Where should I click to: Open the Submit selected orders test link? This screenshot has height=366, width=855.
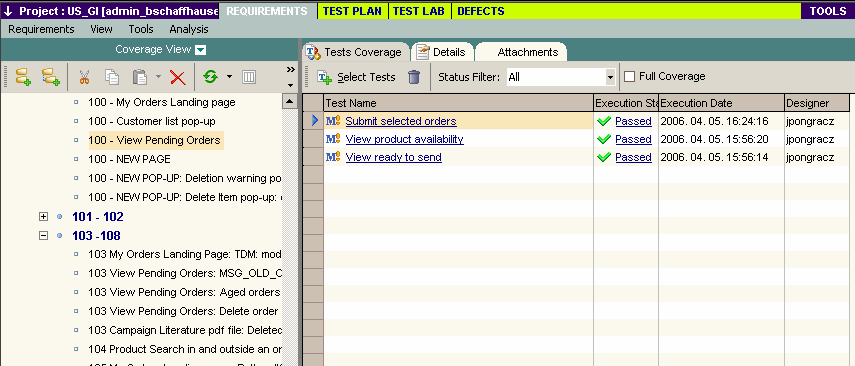click(x=401, y=121)
